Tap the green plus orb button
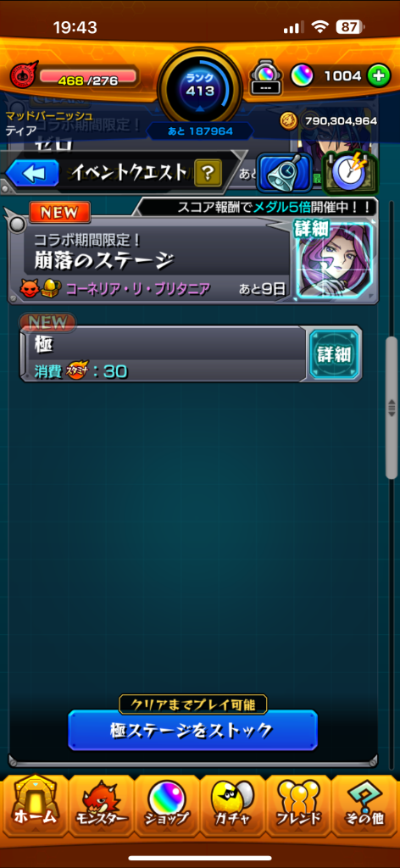This screenshot has height=868, width=400. tap(379, 75)
